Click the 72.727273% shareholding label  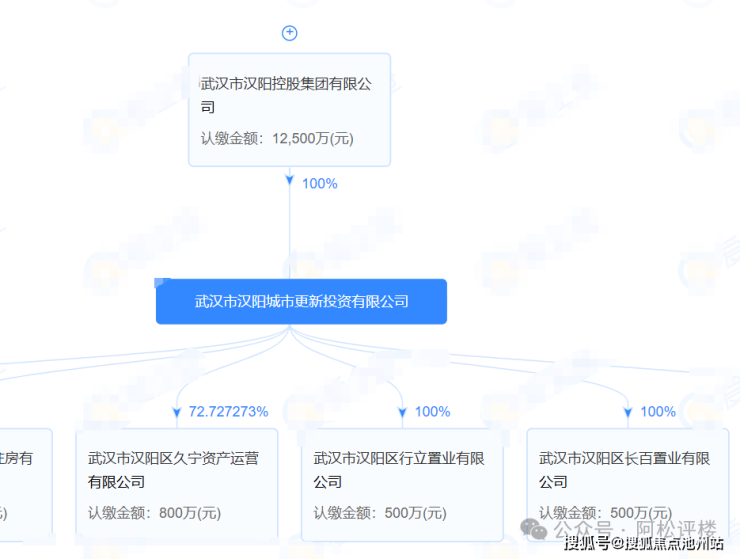(228, 412)
